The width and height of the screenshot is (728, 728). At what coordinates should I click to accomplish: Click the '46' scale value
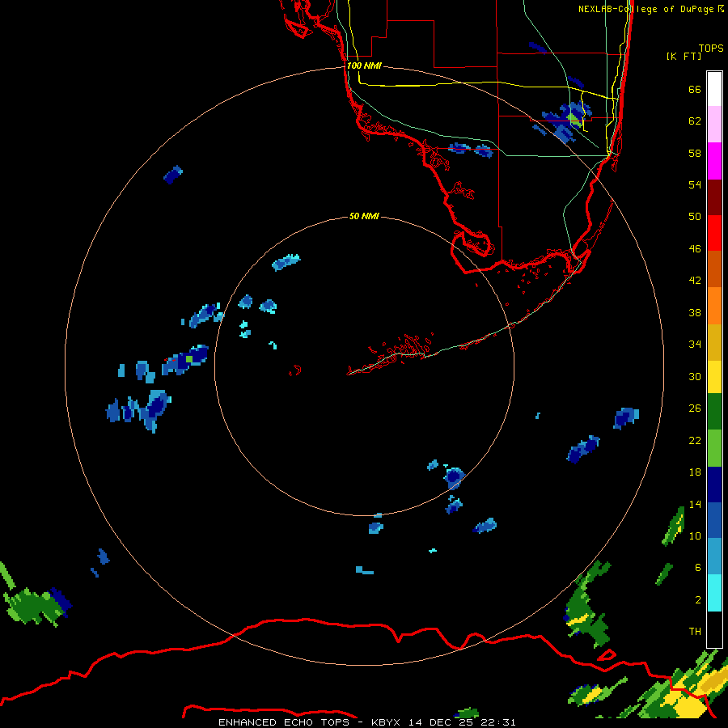(x=695, y=248)
